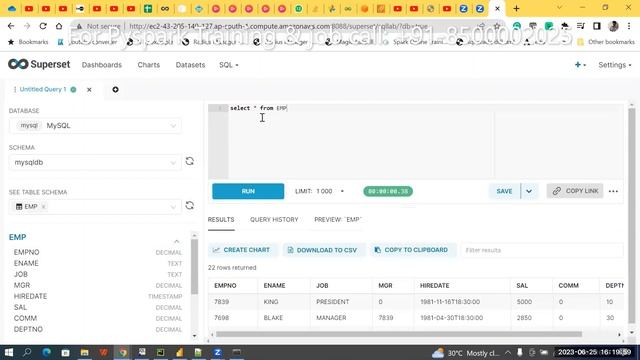Open the editor more options ellipsis
Screen dimensions: 640x360
click(x=613, y=191)
